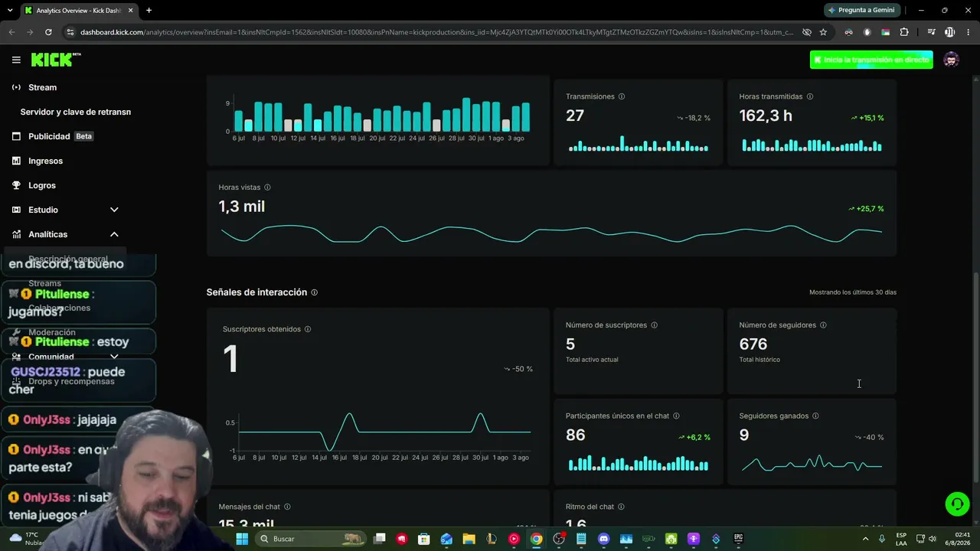Image resolution: width=980 pixels, height=551 pixels.
Task: Open Chrome media controls icon
Action: [931, 32]
